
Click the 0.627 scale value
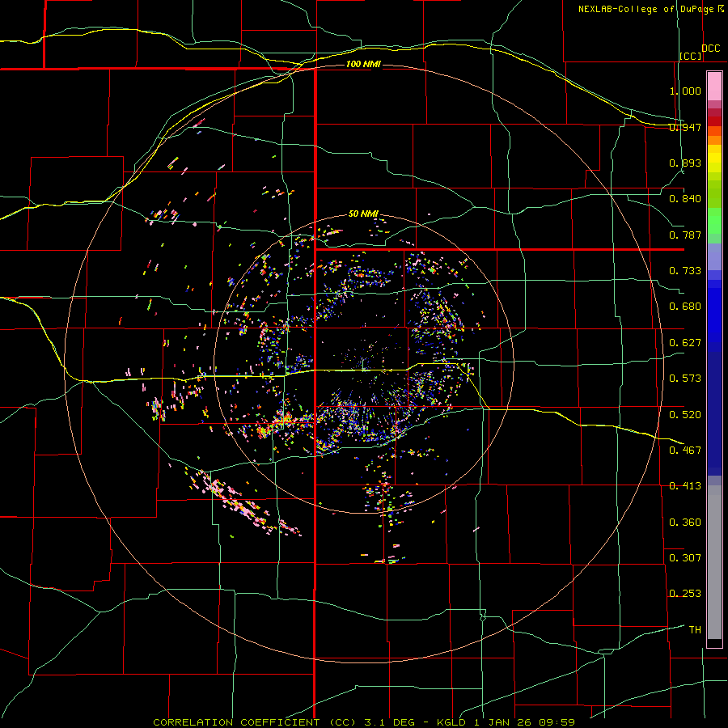[685, 343]
